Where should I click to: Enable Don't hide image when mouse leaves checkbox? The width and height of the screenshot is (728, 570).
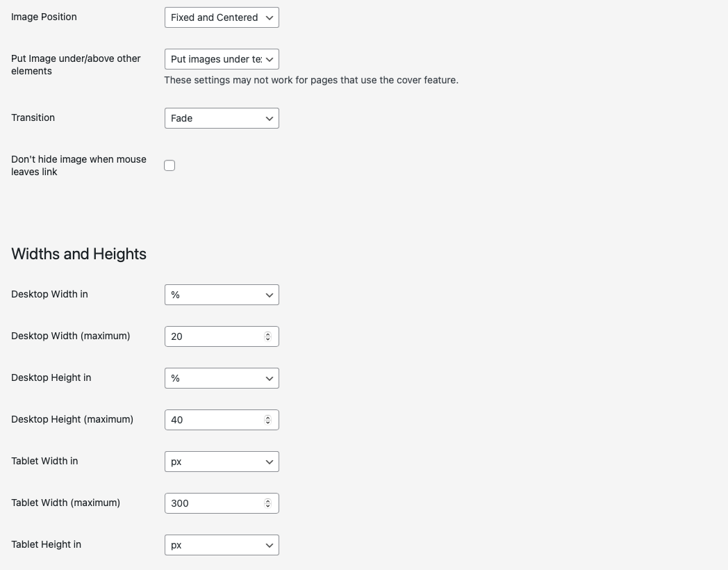click(x=169, y=165)
